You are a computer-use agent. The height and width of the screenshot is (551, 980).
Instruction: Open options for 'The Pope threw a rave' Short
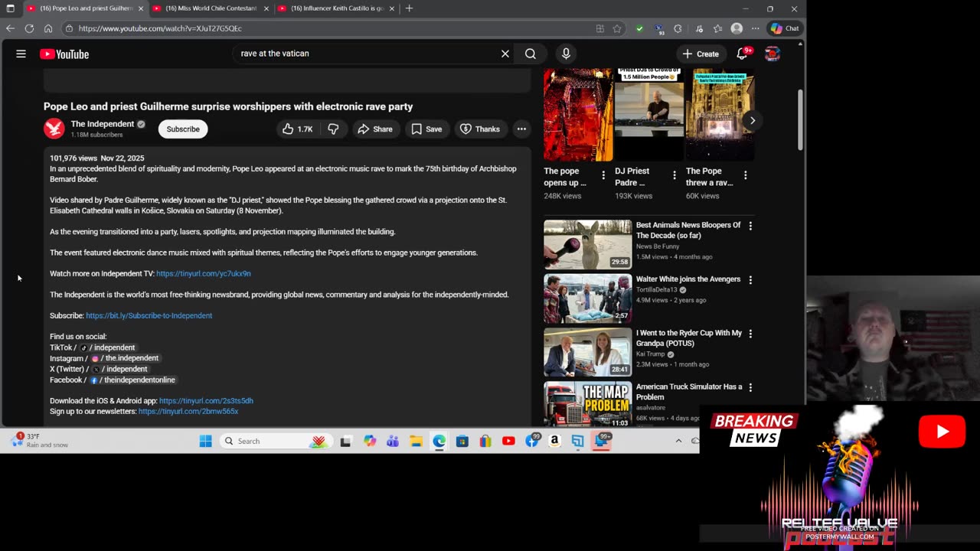coord(746,176)
